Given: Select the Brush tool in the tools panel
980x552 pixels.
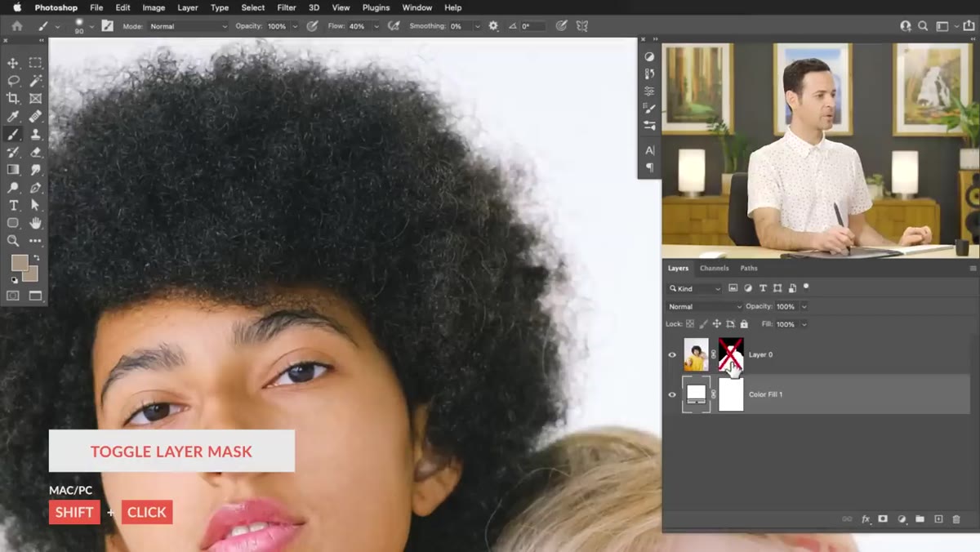Looking at the screenshot, I should point(13,135).
